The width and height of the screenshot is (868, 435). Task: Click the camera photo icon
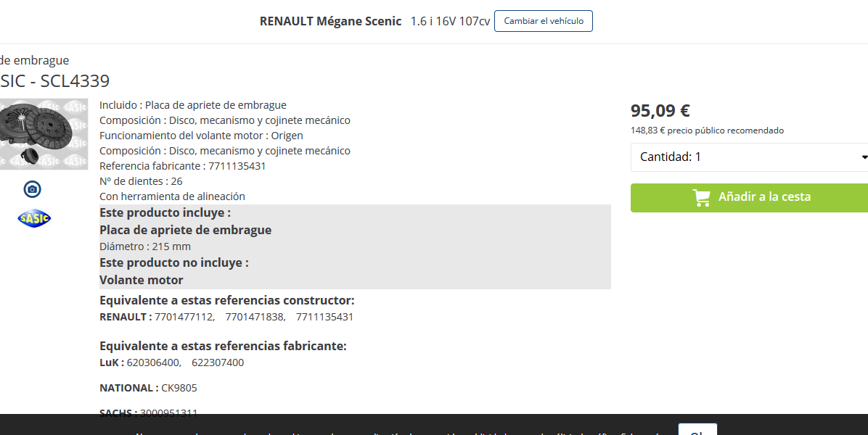coord(33,189)
